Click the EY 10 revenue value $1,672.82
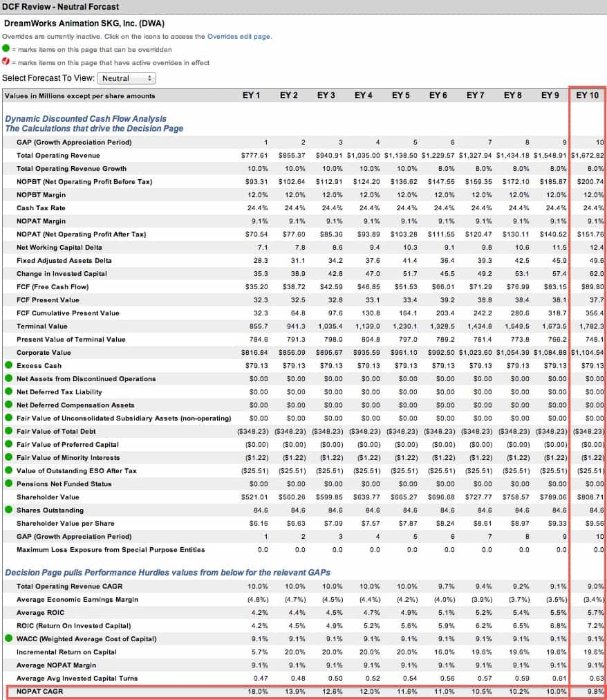The image size is (607, 700). click(x=588, y=156)
